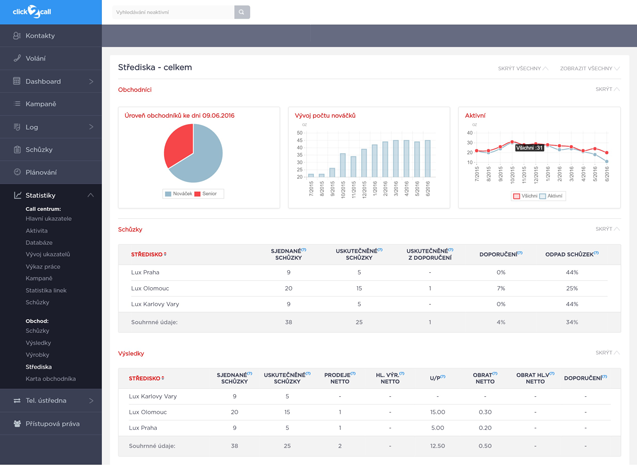Toggle Aktivní series in line chart legend
This screenshot has height=465, width=637.
tap(551, 196)
